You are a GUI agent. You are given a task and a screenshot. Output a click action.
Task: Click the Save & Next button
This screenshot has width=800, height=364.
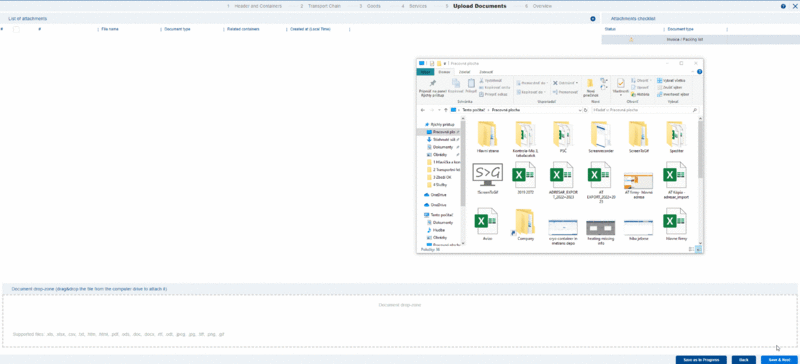point(779,360)
